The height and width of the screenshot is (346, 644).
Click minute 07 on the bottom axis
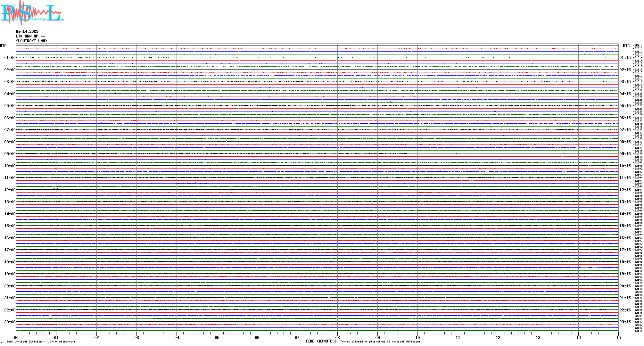pyautogui.click(x=297, y=337)
